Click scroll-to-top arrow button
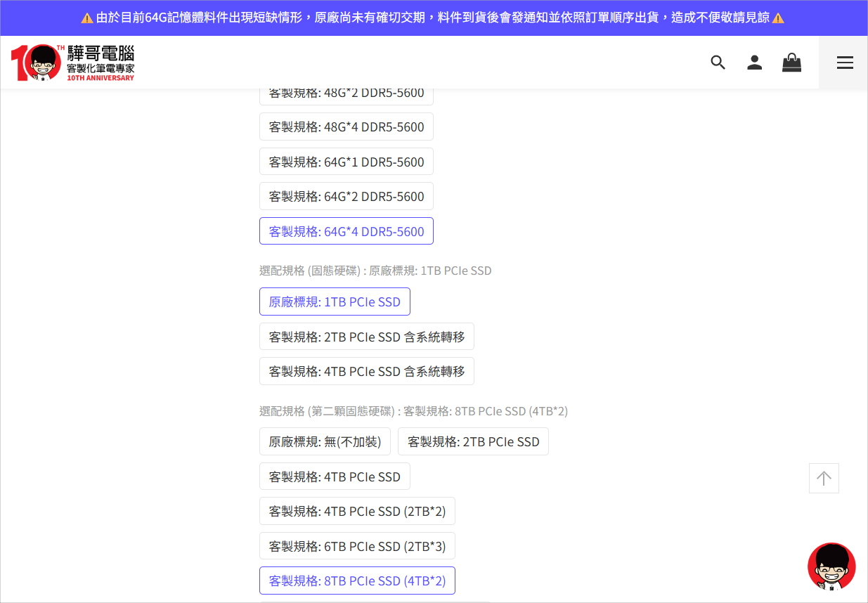This screenshot has width=868, height=603. 824,478
